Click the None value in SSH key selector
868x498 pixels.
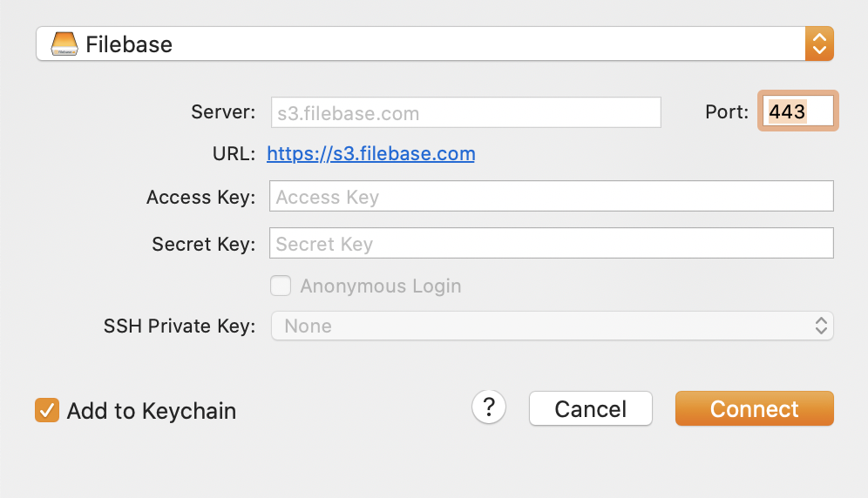pyautogui.click(x=308, y=326)
